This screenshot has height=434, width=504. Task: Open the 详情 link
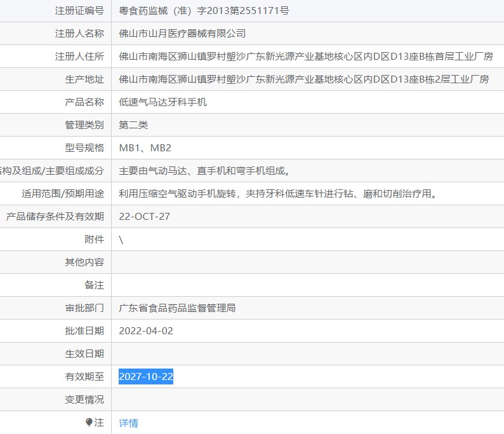point(129,423)
